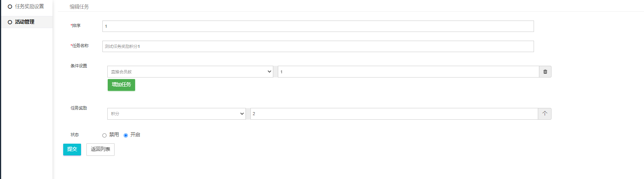Click the 条件设置 field label
The image size is (644, 179).
pos(79,66)
